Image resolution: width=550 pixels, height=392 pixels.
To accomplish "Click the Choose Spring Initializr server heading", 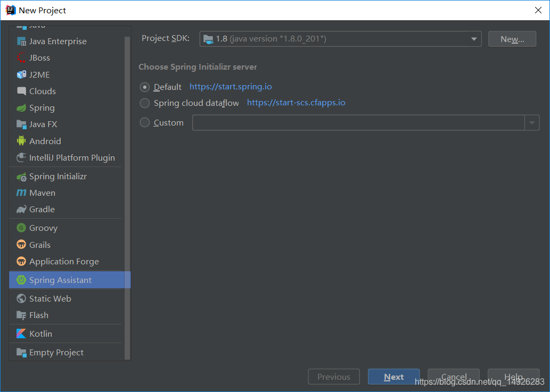I will tap(198, 67).
